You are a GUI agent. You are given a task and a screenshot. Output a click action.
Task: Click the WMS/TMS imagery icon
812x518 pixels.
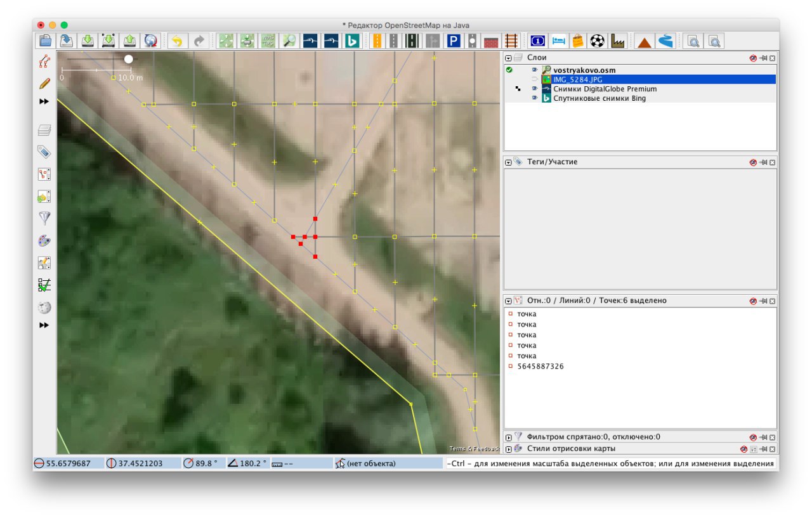[268, 41]
